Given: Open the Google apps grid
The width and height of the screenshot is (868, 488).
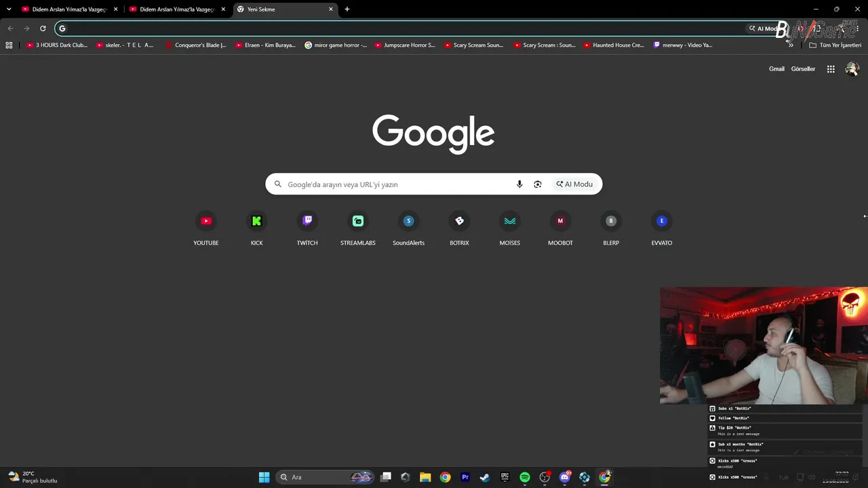Looking at the screenshot, I should coord(831,69).
